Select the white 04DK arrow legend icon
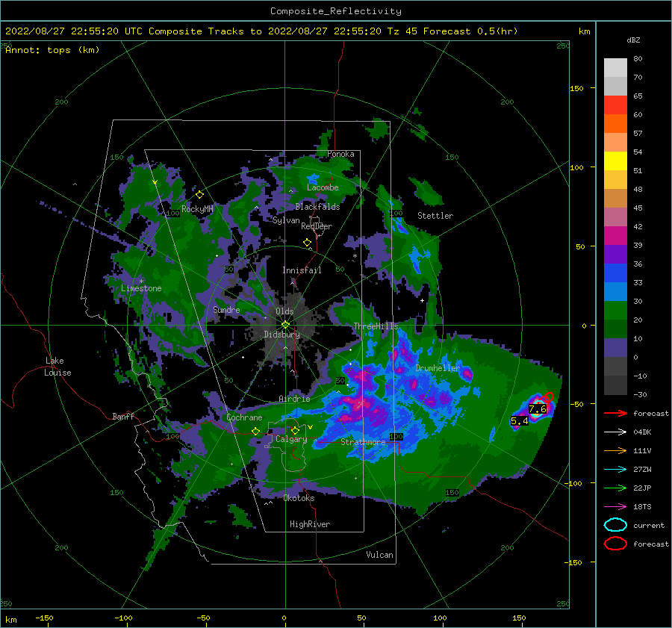672x628 pixels. (615, 432)
